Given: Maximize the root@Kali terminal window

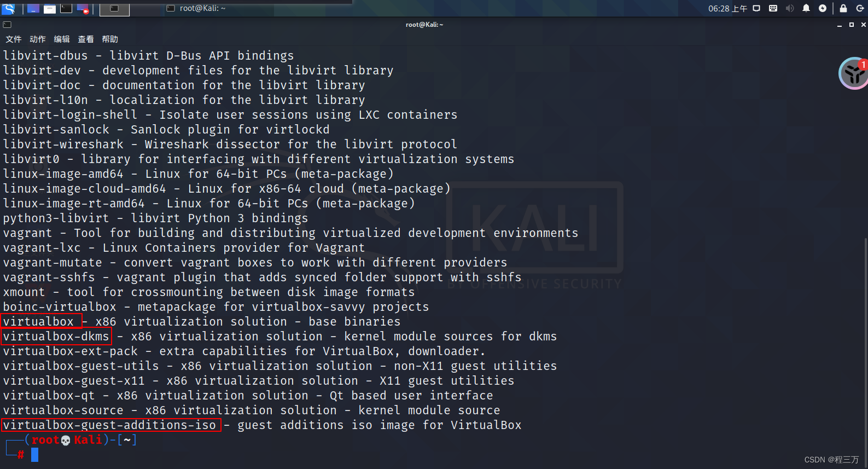Looking at the screenshot, I should click(852, 25).
